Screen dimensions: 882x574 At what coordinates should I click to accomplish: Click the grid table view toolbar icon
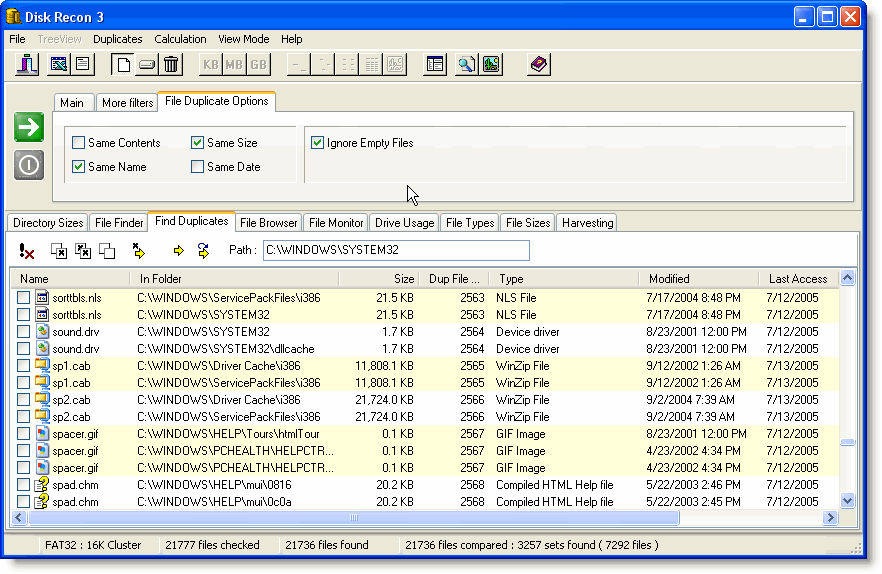371,64
